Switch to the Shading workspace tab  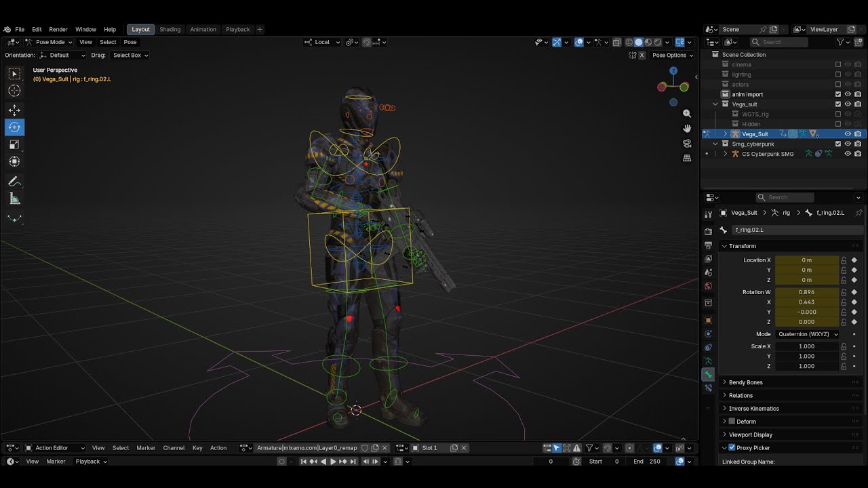click(x=170, y=29)
